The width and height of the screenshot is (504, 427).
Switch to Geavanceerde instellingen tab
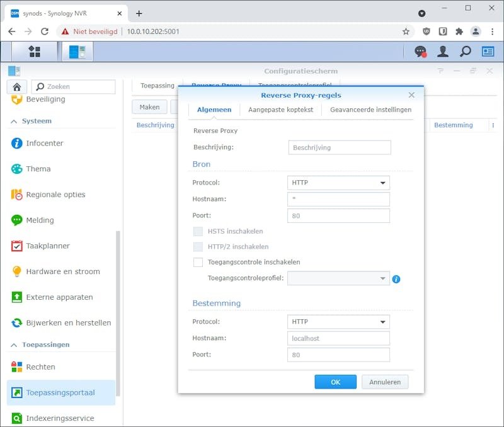(x=370, y=110)
